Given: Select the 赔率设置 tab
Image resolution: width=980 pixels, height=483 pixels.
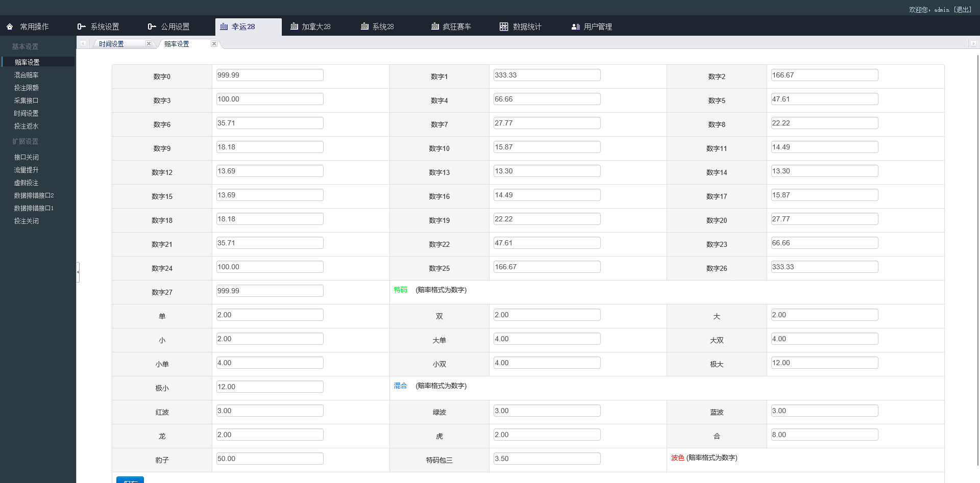Looking at the screenshot, I should (x=176, y=44).
